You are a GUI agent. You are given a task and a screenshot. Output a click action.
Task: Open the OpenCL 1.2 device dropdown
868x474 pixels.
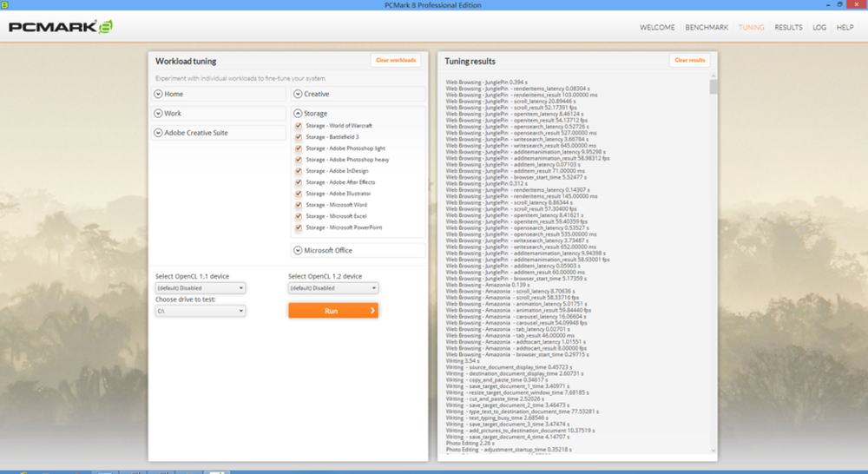tap(333, 288)
